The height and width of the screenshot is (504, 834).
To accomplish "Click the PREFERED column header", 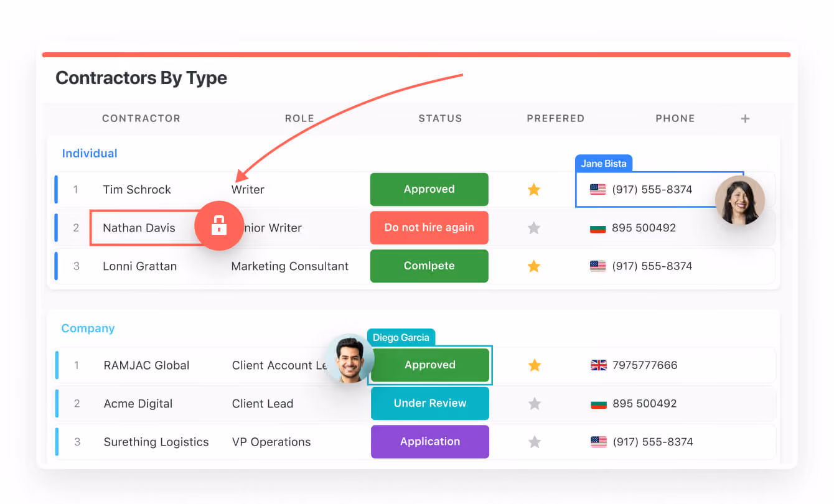I will coord(556,118).
